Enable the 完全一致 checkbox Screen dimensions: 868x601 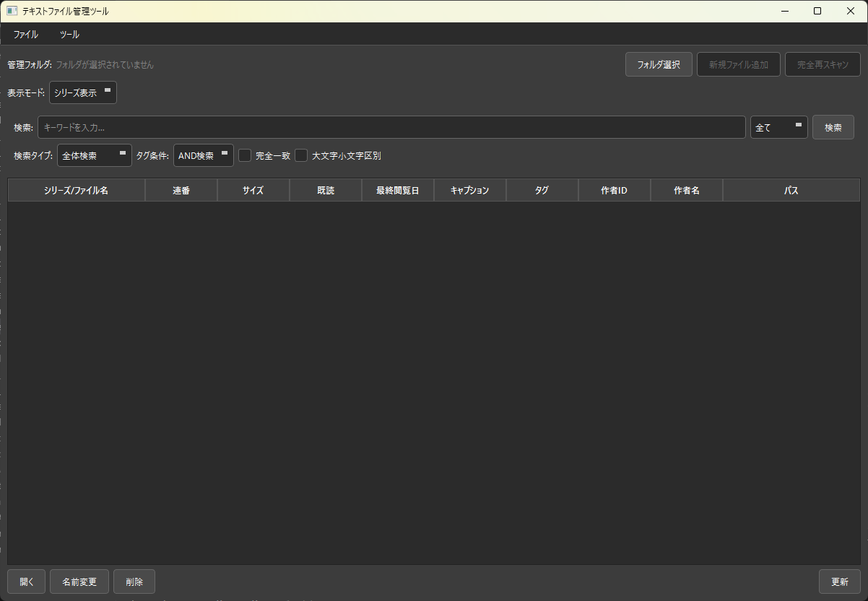[x=245, y=155]
